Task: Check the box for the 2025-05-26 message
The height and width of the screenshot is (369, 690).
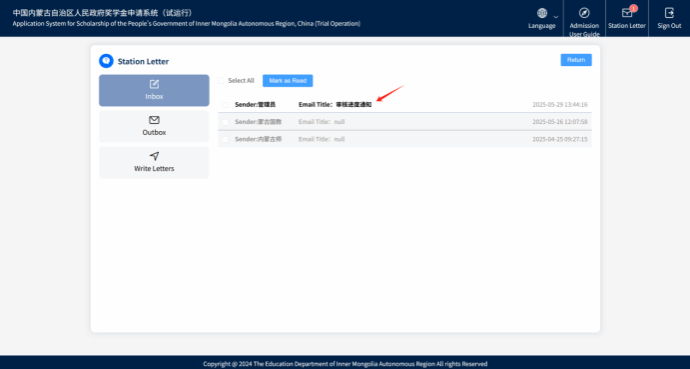Action: (x=225, y=122)
